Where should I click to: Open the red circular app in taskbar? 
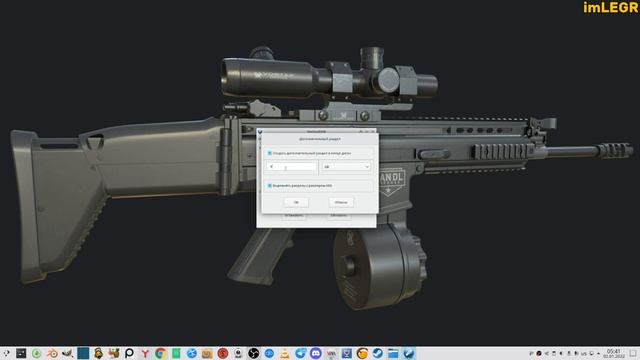pos(222,353)
